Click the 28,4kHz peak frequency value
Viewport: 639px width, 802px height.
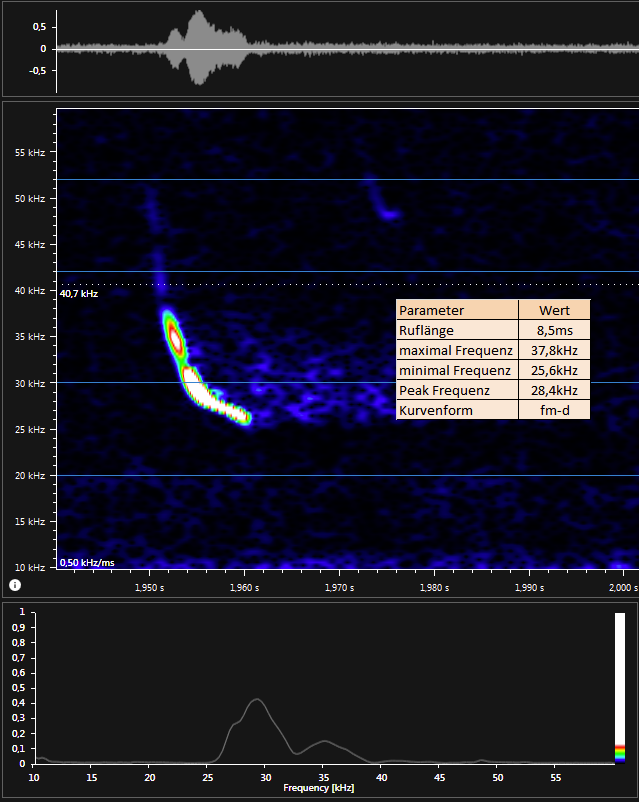click(x=554, y=390)
